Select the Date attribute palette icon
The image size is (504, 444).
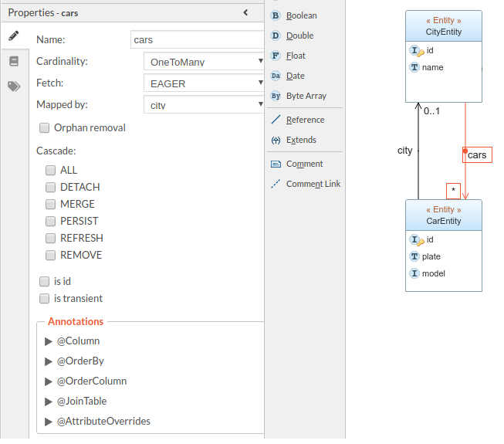coord(276,76)
